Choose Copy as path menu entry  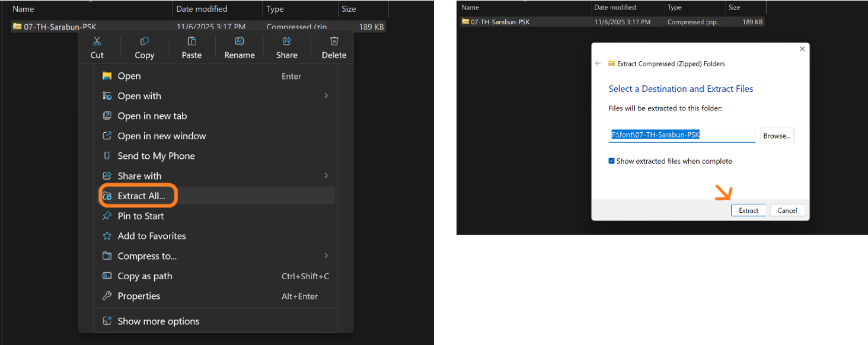point(145,276)
